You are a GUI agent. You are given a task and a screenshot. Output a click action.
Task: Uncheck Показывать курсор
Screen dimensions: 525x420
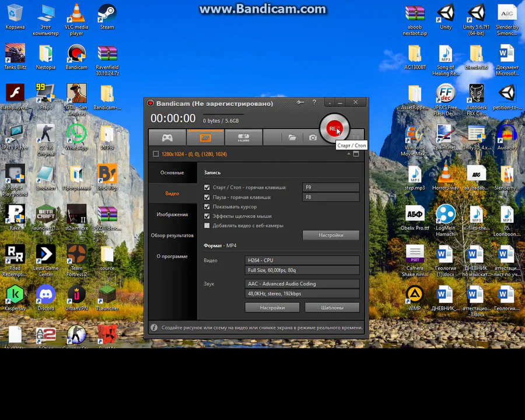(207, 206)
